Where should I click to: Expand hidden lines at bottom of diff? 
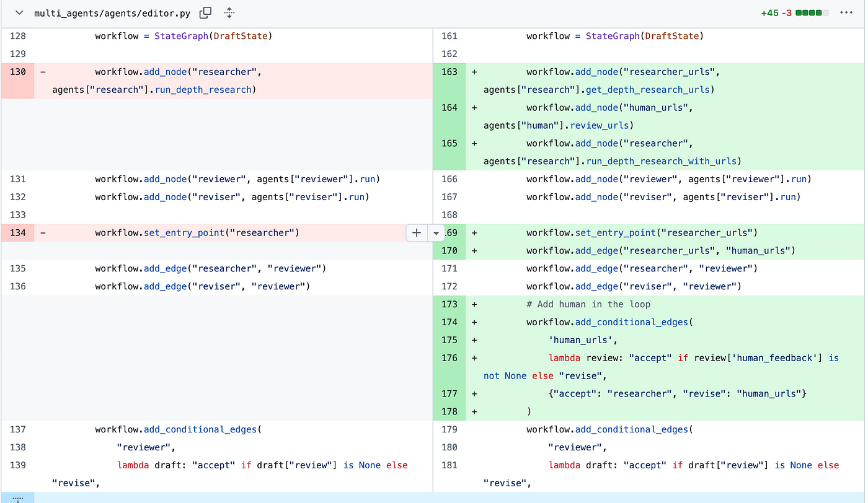coord(17,497)
